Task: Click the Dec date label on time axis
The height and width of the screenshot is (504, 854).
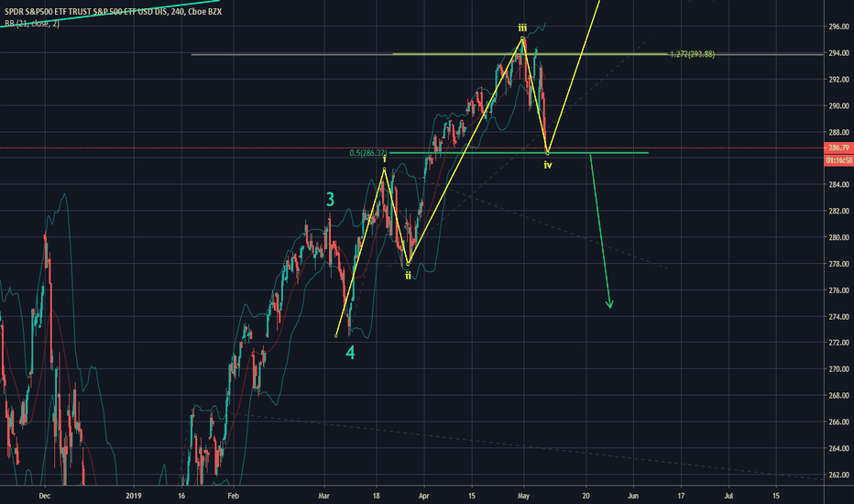Action: pyautogui.click(x=45, y=496)
